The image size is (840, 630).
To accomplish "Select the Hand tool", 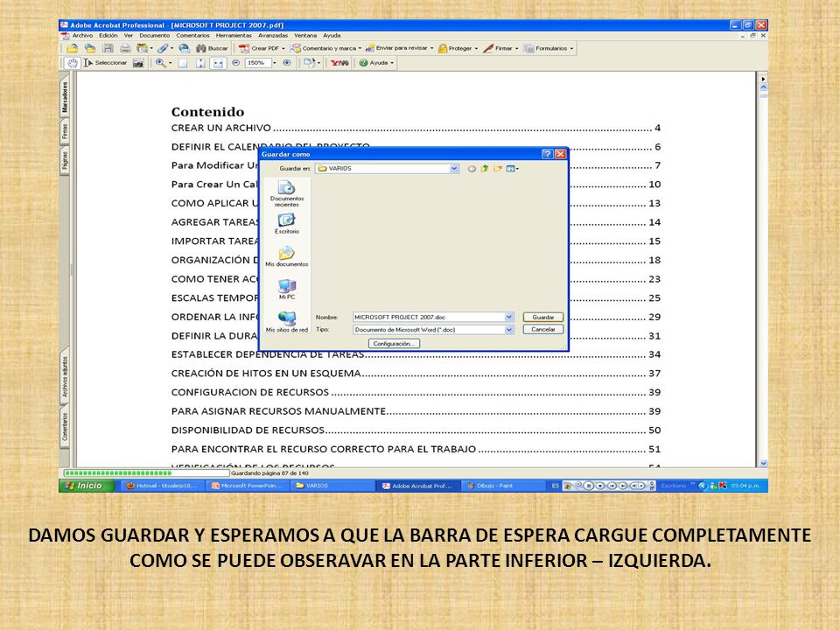I will coord(73,63).
